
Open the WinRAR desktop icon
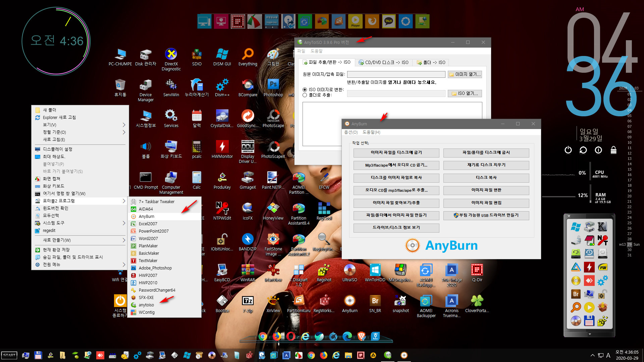click(x=248, y=273)
